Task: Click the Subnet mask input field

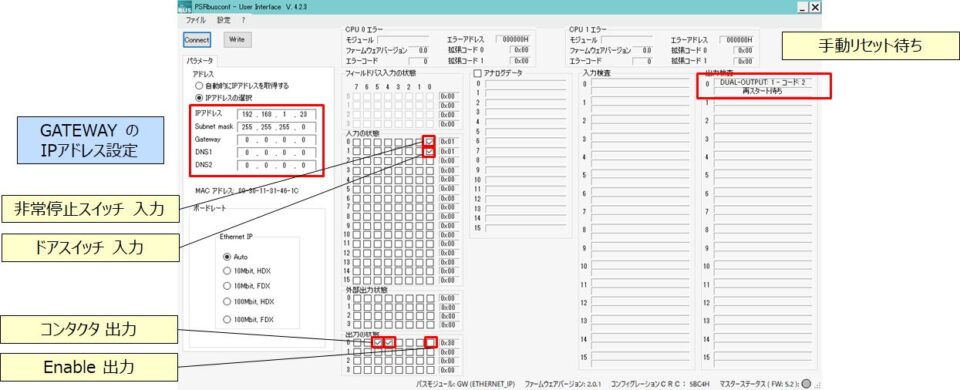Action: 276,127
